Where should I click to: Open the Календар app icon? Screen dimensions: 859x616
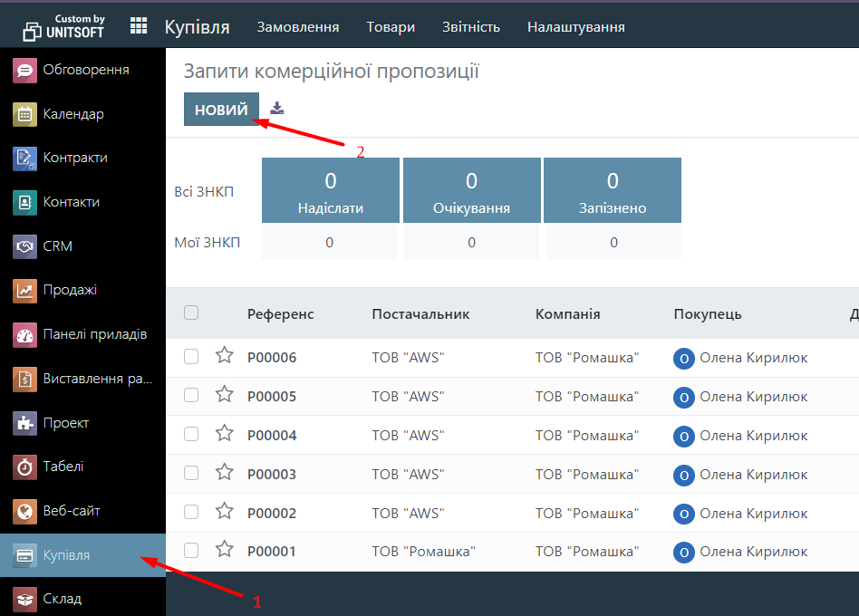tap(25, 114)
